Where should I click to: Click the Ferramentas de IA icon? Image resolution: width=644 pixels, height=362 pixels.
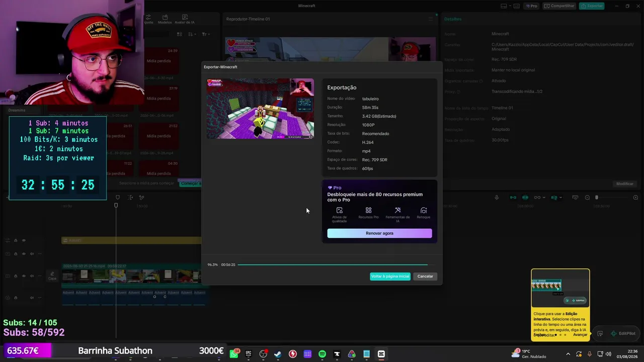pos(397,210)
